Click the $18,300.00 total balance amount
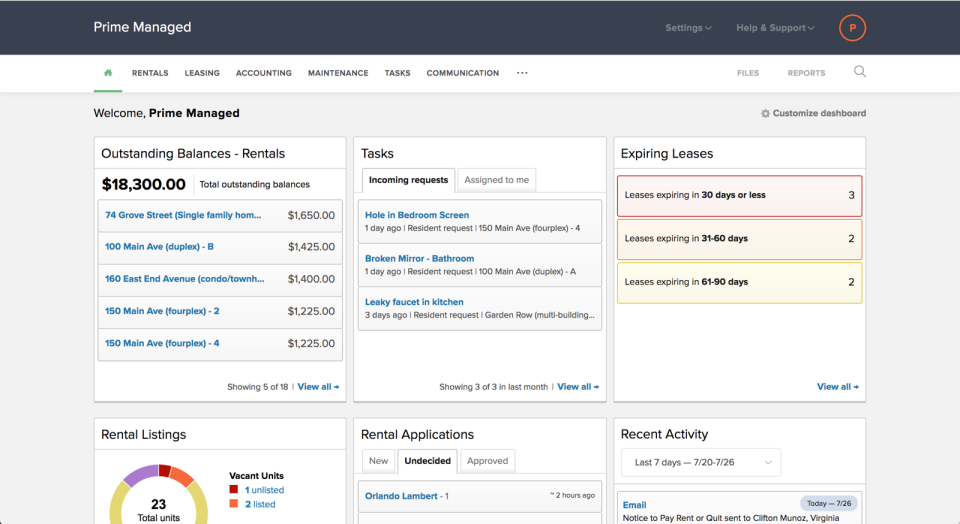Viewport: 960px width, 524px height. pyautogui.click(x=143, y=184)
